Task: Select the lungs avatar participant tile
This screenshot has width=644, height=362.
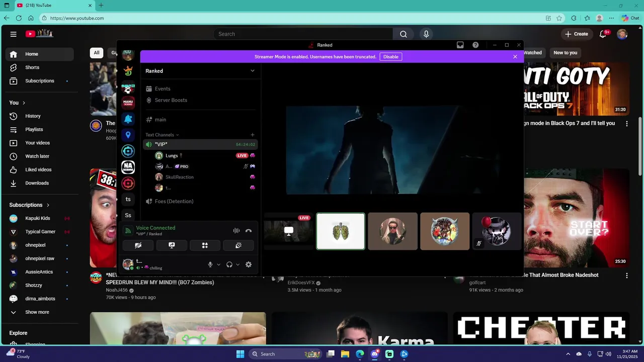Action: coord(341,231)
